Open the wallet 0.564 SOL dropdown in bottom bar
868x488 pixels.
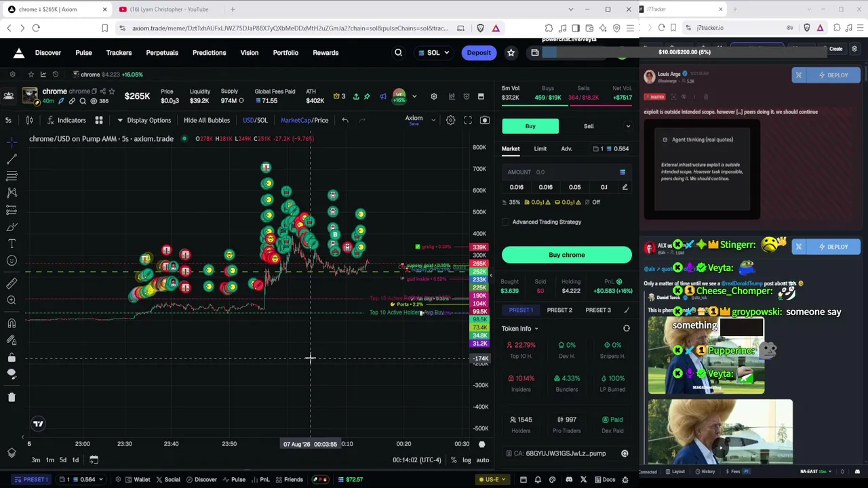pos(80,480)
